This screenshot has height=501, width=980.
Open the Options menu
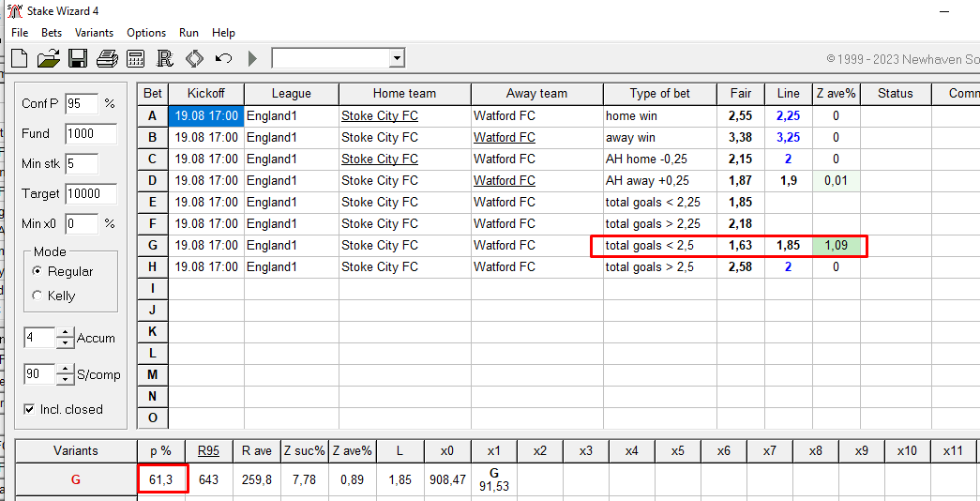146,33
